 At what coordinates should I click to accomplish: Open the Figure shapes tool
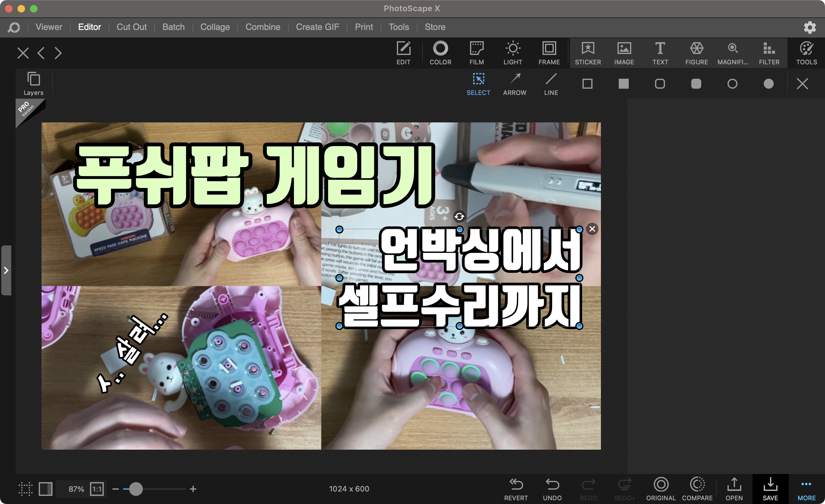pos(697,53)
